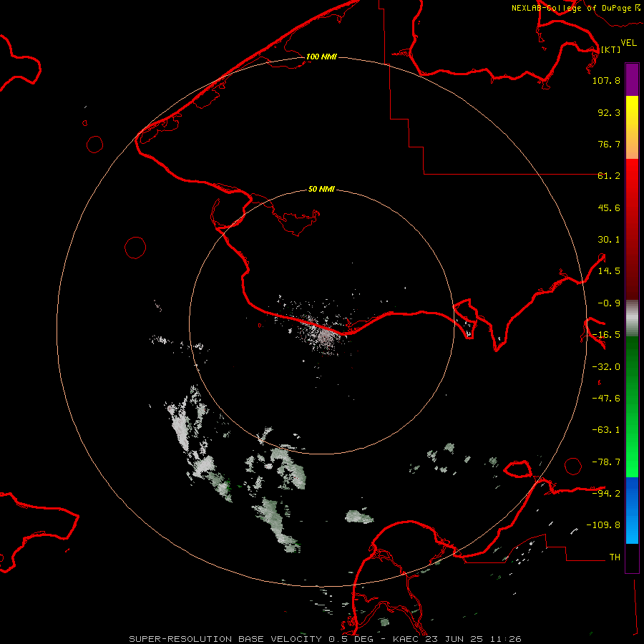Click the 107.8 value on the velocity scale
644x644 pixels.
pyautogui.click(x=606, y=81)
